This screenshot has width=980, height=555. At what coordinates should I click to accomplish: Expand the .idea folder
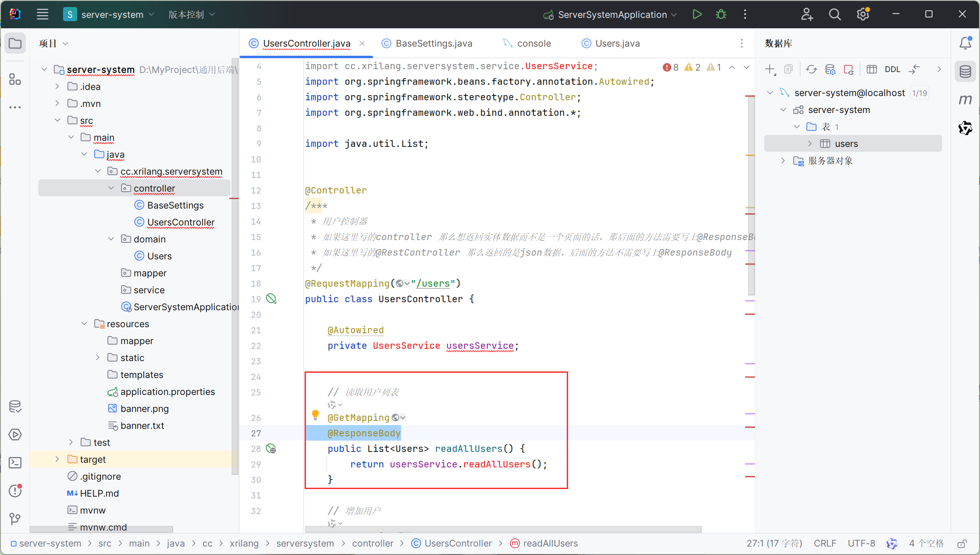(x=57, y=86)
